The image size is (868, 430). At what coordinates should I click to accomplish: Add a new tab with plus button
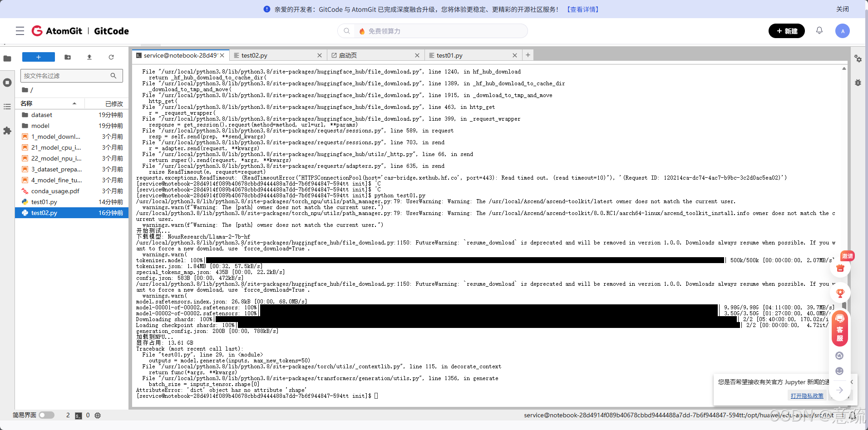[x=528, y=55]
